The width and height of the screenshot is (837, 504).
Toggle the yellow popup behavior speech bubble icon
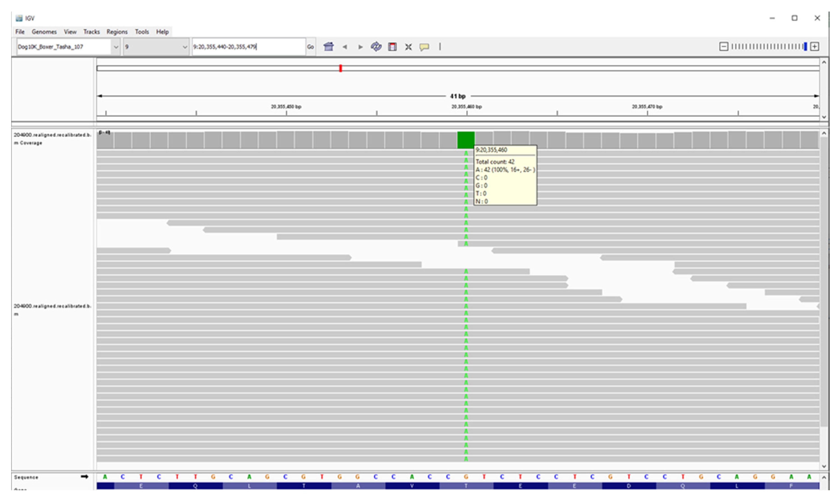click(x=424, y=47)
